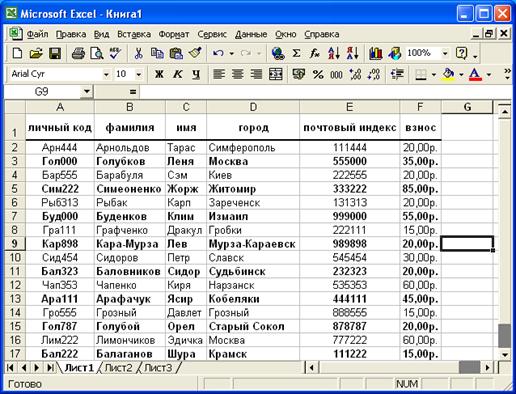Undo the last action

pyautogui.click(x=218, y=53)
